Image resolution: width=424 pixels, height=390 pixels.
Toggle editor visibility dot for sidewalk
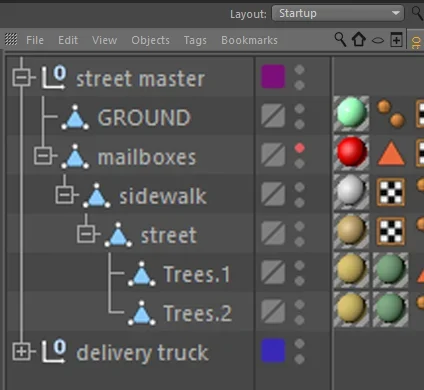pyautogui.click(x=299, y=187)
